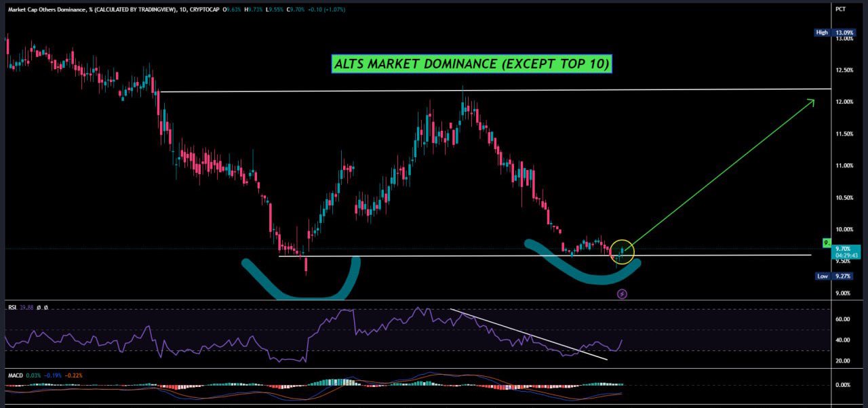The width and height of the screenshot is (868, 408).
Task: Click the purple lightning bolt event icon
Action: 622,294
